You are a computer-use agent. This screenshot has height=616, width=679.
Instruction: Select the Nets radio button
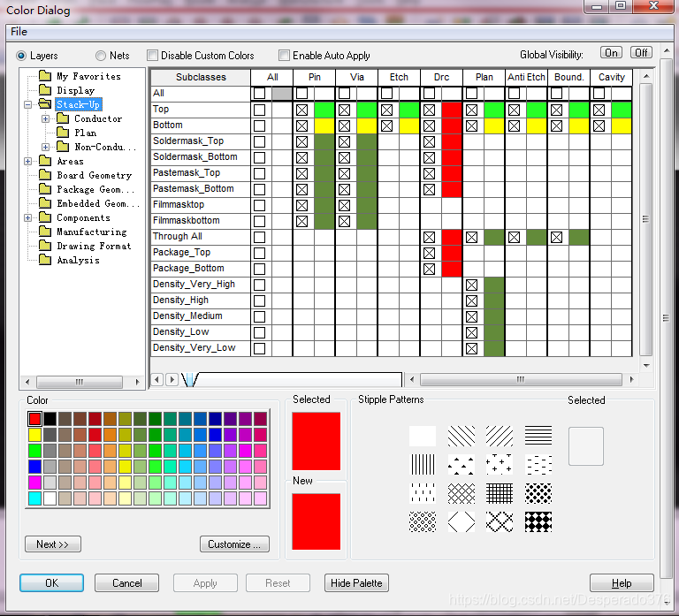tap(101, 56)
